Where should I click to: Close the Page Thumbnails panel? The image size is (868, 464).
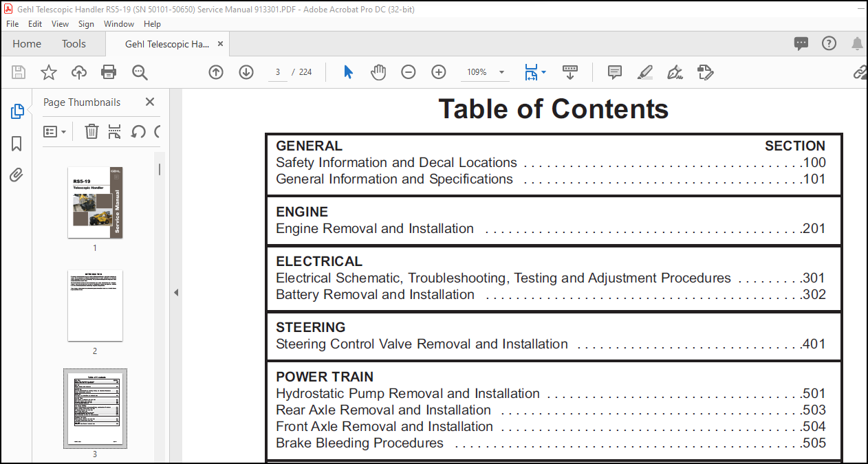[150, 102]
